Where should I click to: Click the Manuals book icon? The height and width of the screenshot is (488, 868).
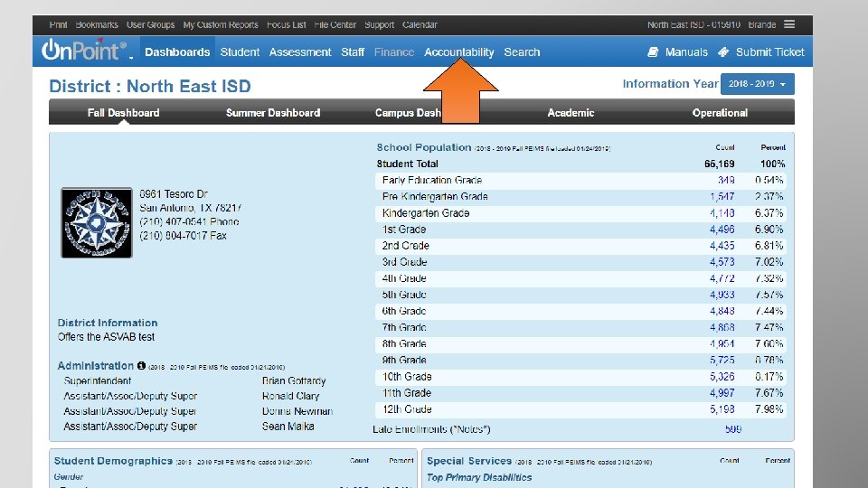[653, 52]
